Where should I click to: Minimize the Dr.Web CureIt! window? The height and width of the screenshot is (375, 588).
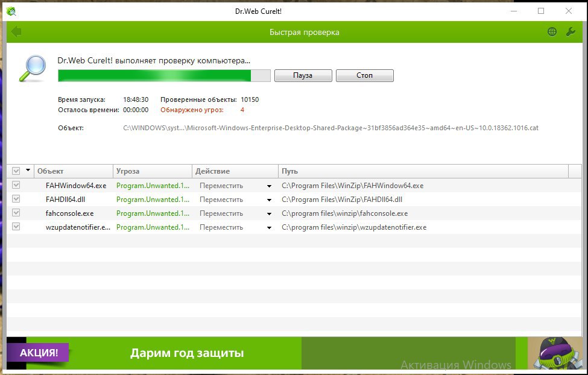coord(514,11)
